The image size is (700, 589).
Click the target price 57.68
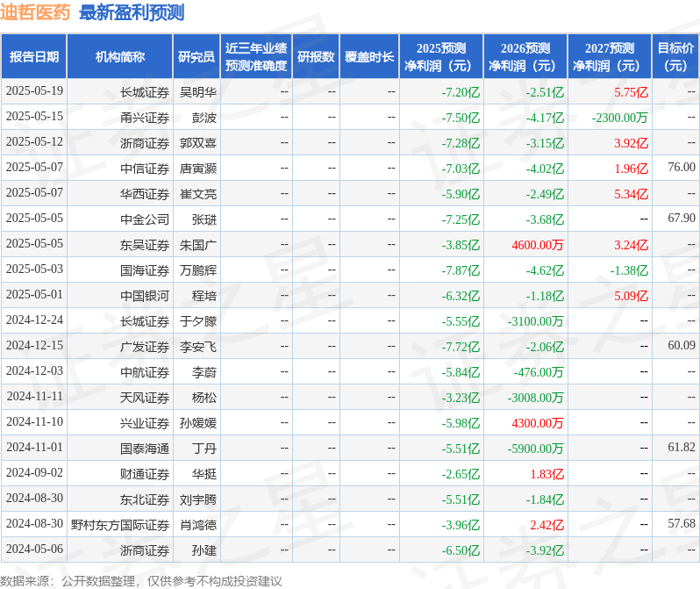[682, 524]
